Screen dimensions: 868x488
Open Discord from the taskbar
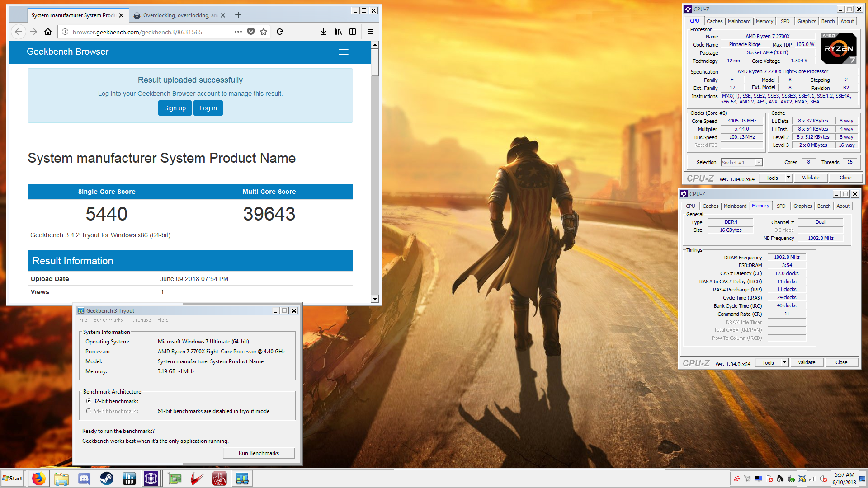click(x=84, y=479)
